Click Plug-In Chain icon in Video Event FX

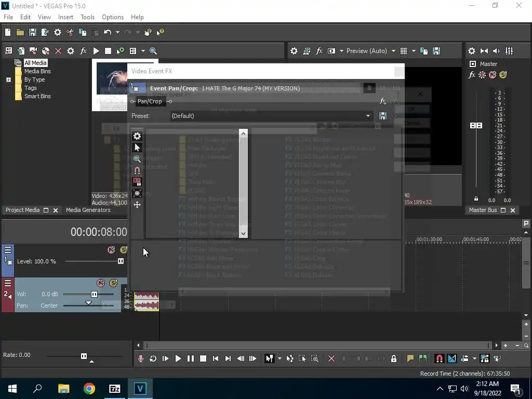tap(383, 101)
